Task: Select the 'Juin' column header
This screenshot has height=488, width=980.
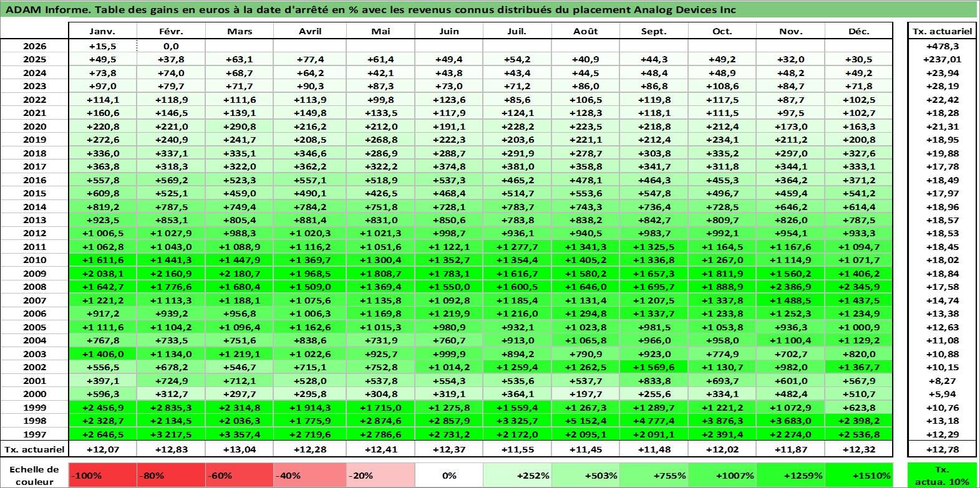Action: point(449,31)
